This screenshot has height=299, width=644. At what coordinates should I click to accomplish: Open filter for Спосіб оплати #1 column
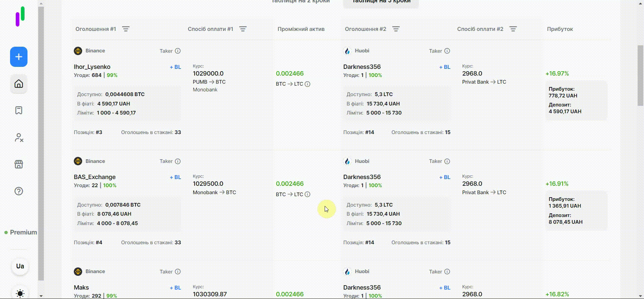pos(243,29)
